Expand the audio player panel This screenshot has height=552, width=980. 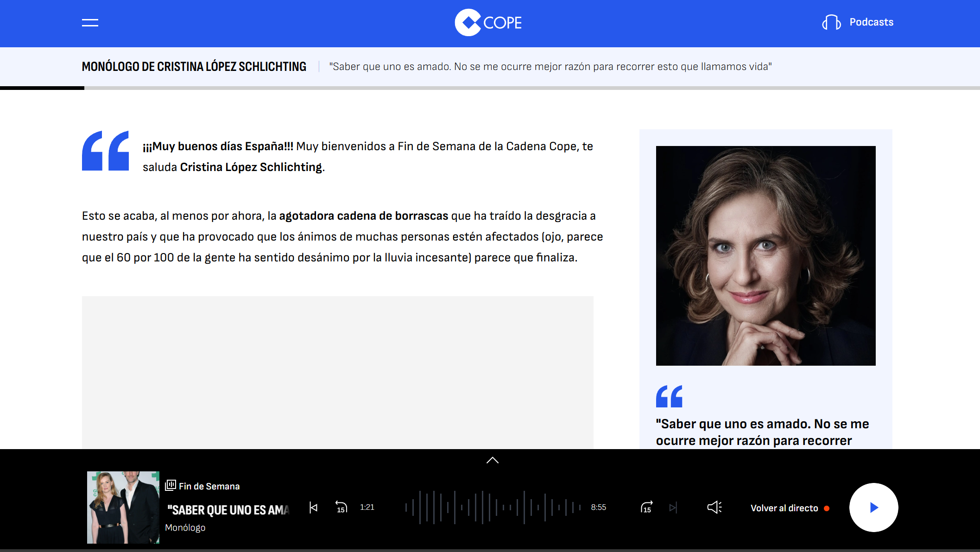(x=492, y=460)
